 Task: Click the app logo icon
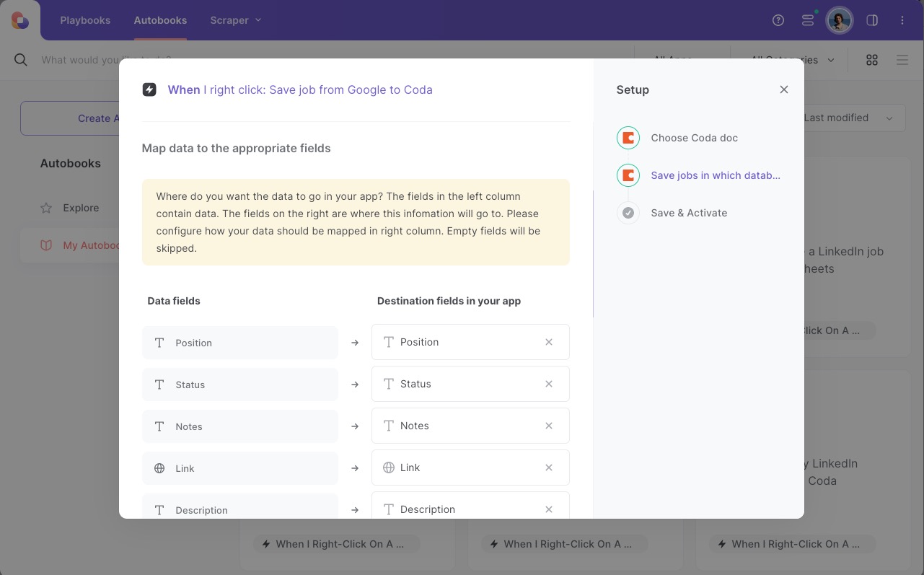click(20, 20)
